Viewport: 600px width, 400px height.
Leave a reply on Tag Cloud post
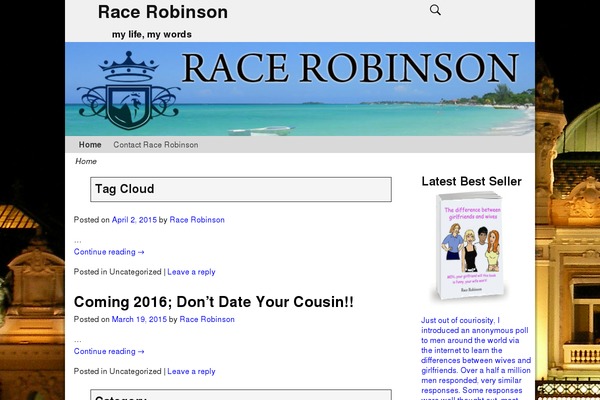point(191,272)
